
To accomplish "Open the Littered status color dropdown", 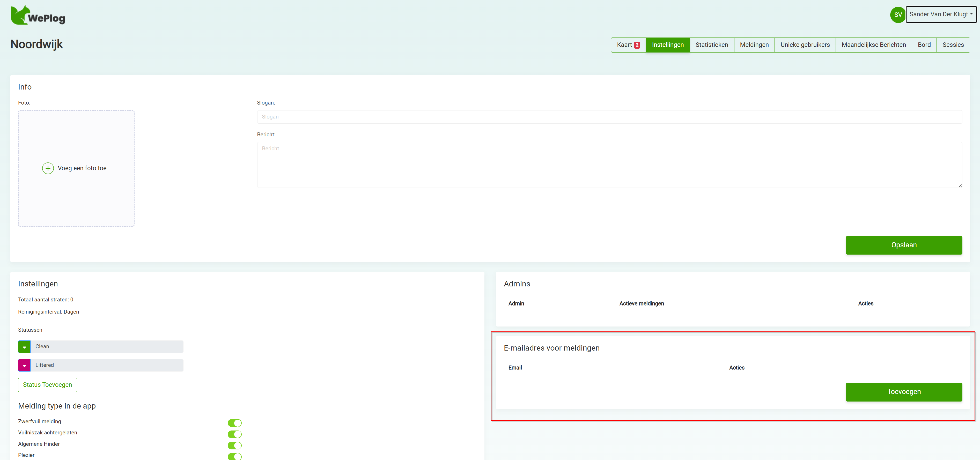I will click(24, 365).
